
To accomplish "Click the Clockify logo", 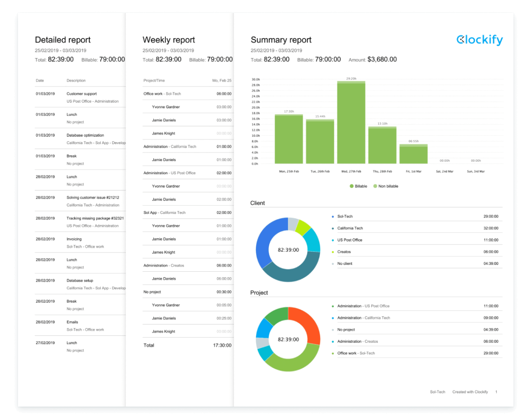I will click(x=479, y=40).
